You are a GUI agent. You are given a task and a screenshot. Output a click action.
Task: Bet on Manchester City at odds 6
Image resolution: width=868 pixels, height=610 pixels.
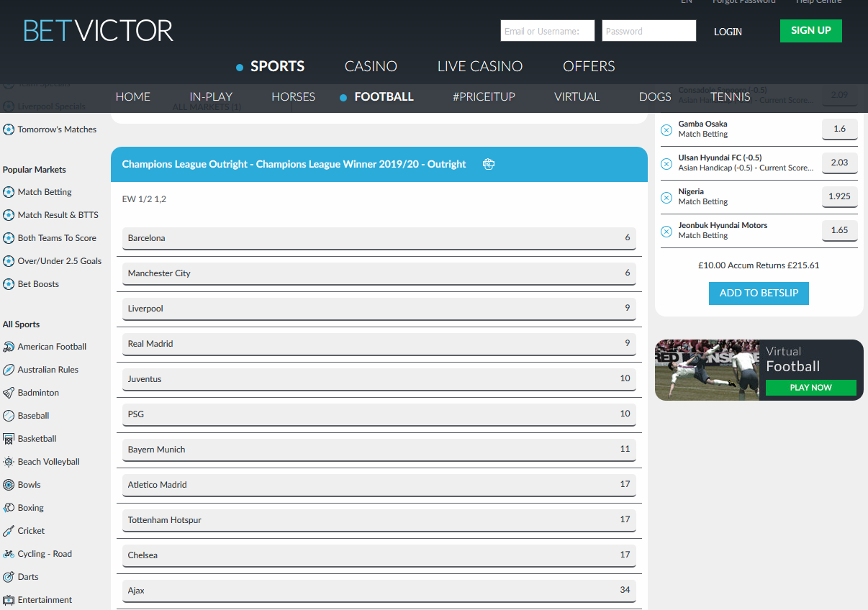(379, 273)
